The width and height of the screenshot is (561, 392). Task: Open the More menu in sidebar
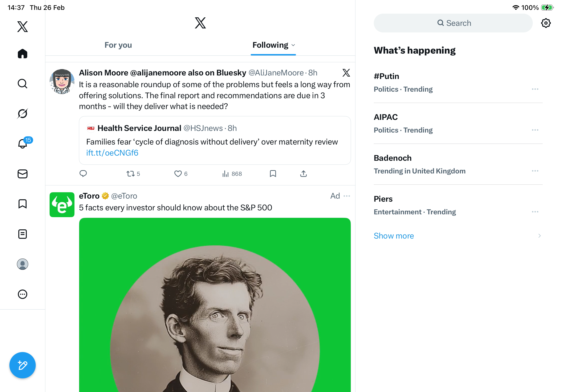point(23,294)
